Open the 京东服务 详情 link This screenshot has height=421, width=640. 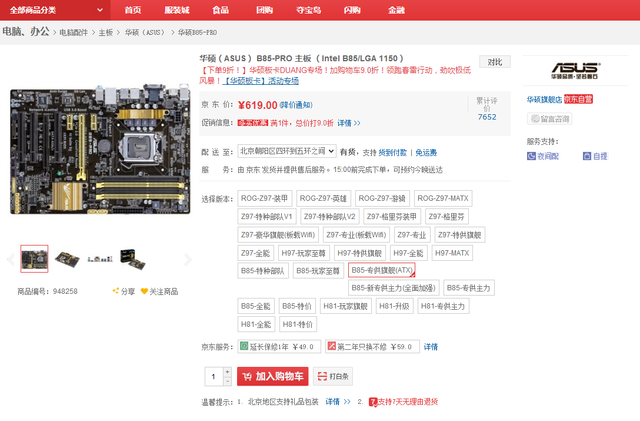[431, 347]
